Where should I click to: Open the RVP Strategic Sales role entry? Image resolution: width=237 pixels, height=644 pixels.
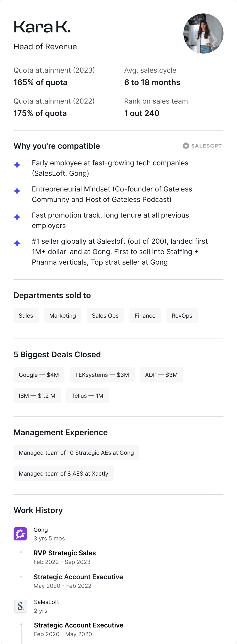tap(64, 553)
